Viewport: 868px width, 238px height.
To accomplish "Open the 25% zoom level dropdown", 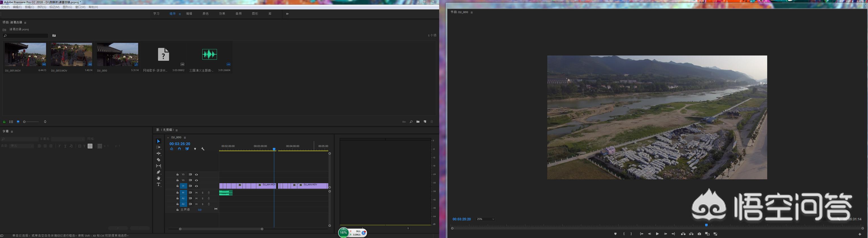I will click(x=485, y=219).
